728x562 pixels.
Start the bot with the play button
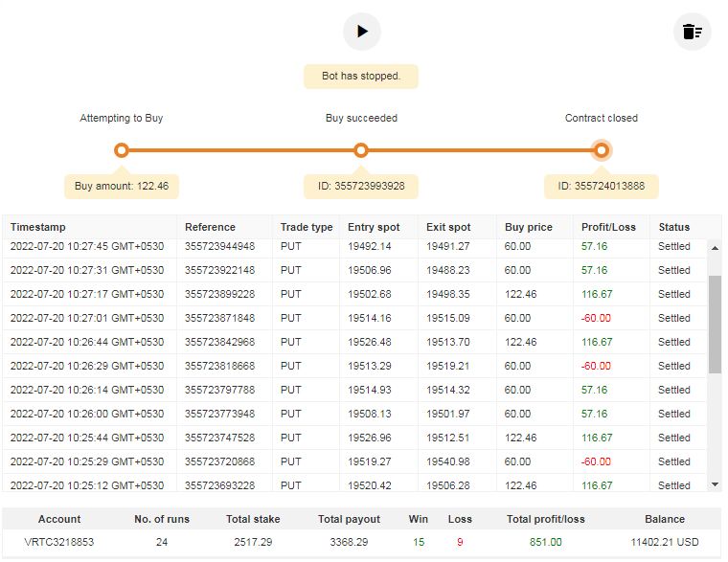[362, 32]
